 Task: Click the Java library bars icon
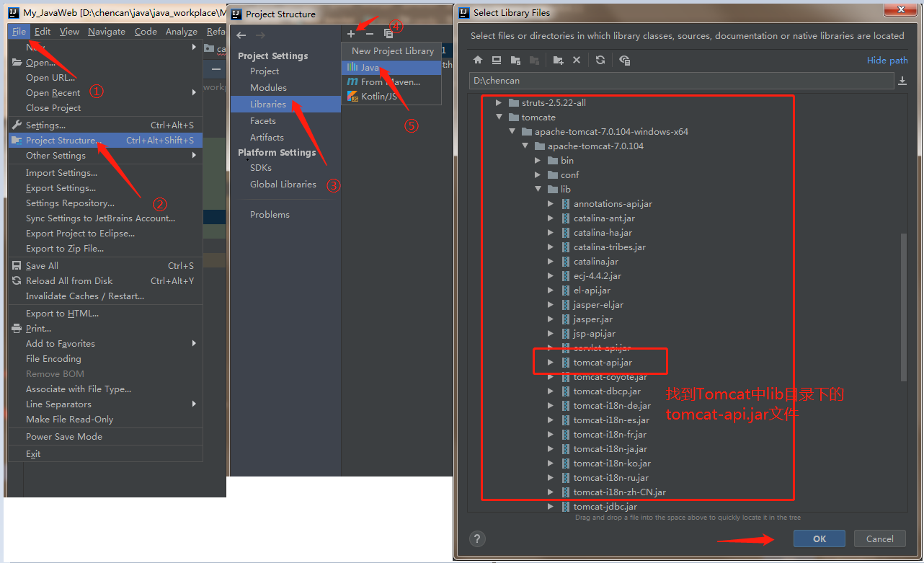[x=352, y=67]
